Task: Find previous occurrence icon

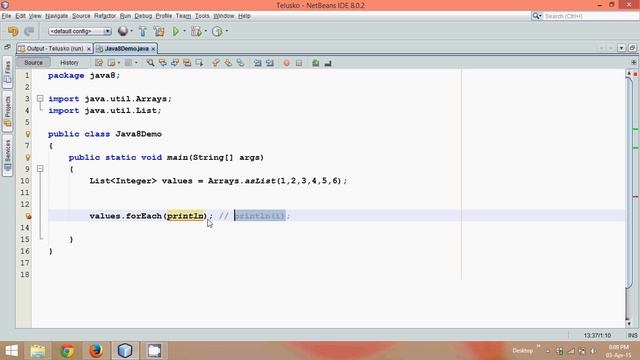Action: tap(162, 63)
